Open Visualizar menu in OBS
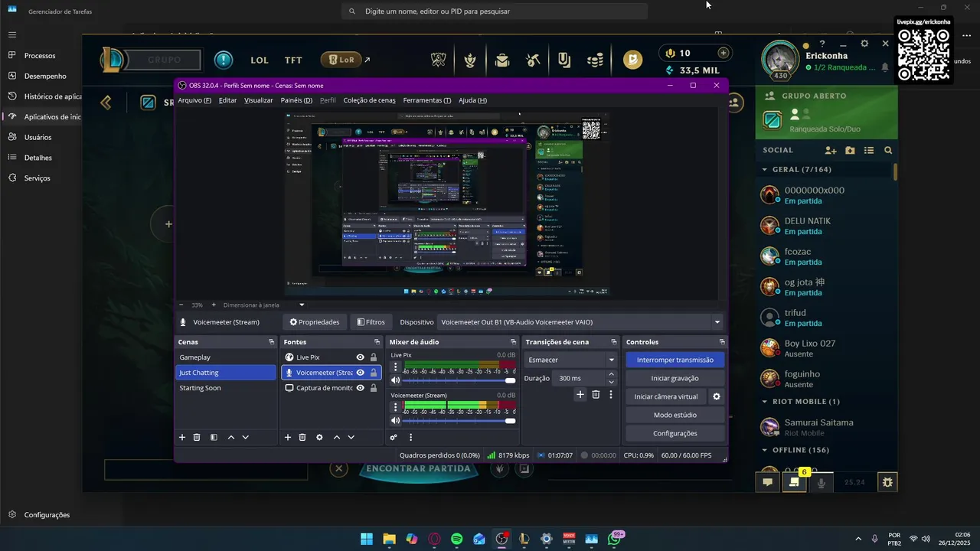The image size is (980, 551). coord(259,100)
